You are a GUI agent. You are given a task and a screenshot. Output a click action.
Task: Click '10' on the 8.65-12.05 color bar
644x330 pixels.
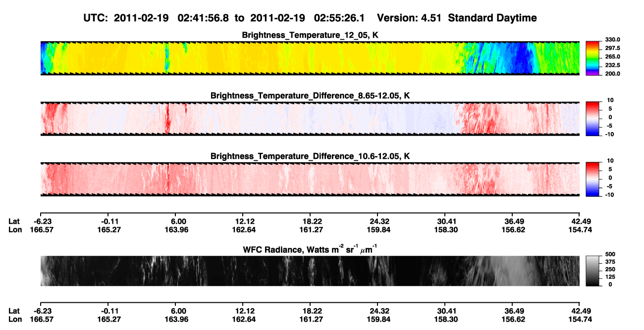(x=610, y=100)
